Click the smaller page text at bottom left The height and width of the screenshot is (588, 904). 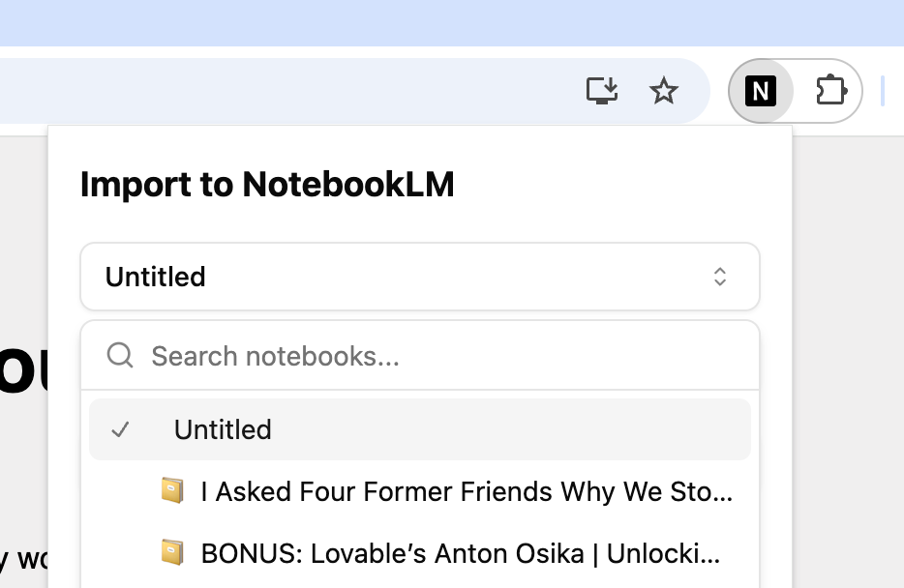point(23,559)
